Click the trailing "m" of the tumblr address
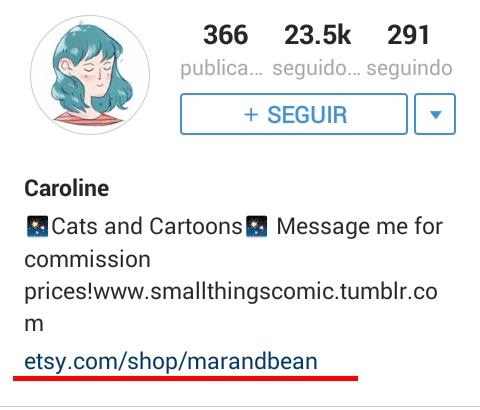The width and height of the screenshot is (480, 410). coord(34,325)
